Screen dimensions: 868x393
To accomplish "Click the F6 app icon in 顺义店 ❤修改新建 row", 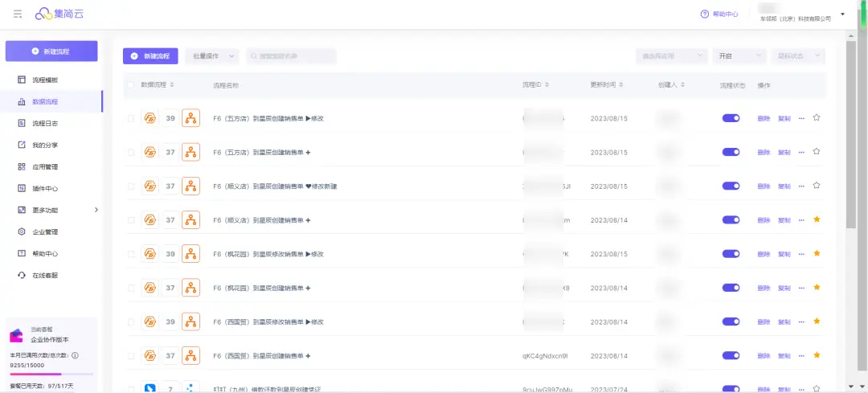I will coord(150,186).
